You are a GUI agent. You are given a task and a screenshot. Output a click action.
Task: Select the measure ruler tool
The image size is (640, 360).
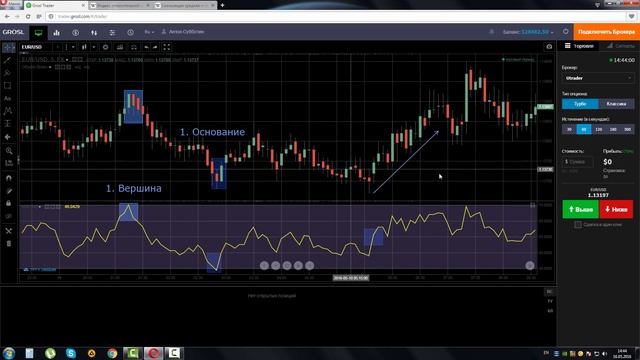tap(9, 163)
